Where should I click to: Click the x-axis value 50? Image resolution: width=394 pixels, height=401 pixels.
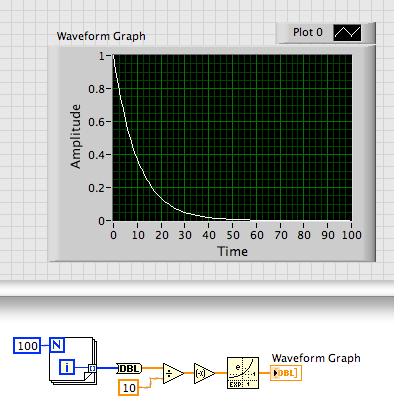[x=233, y=235]
